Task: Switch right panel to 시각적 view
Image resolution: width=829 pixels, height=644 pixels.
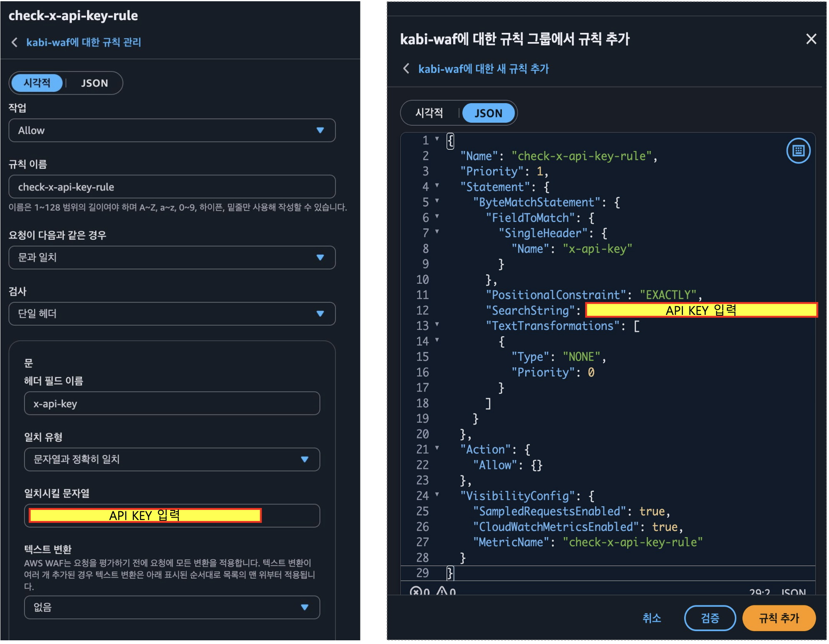Action: coord(429,113)
